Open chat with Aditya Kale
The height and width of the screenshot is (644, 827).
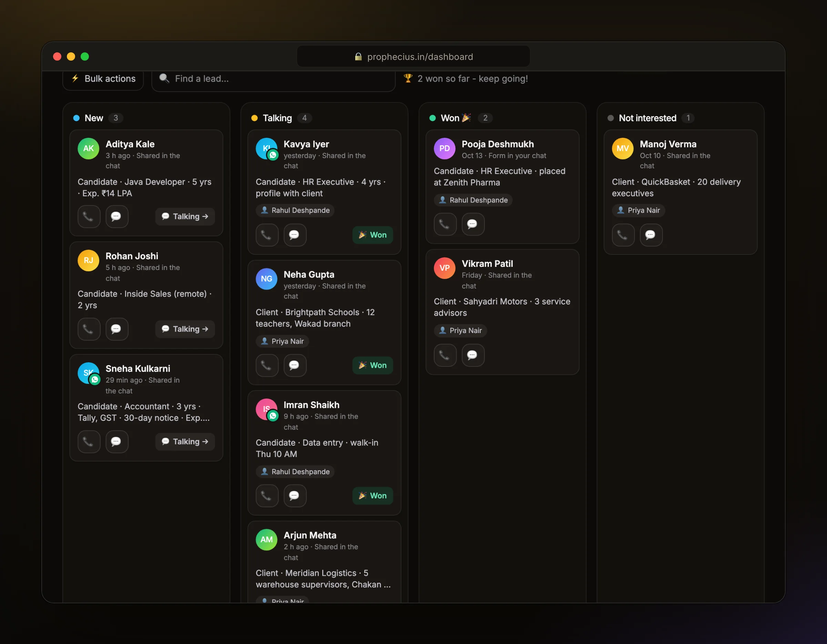116,216
